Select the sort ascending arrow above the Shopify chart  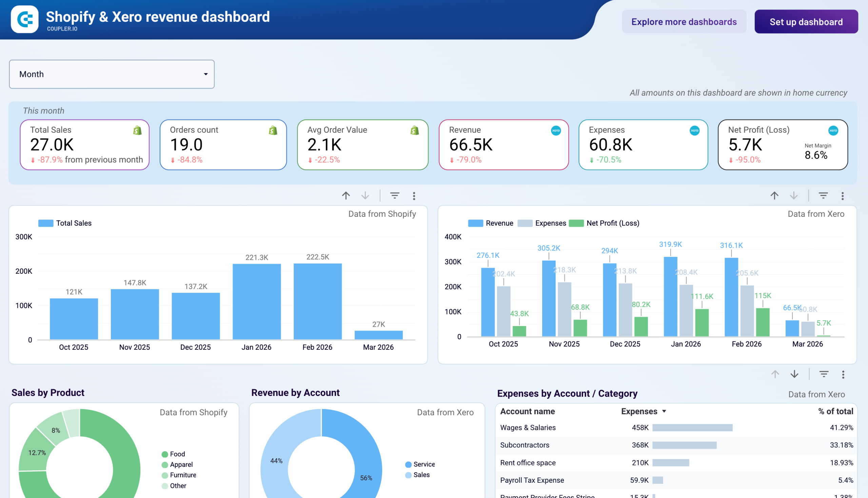tap(346, 196)
